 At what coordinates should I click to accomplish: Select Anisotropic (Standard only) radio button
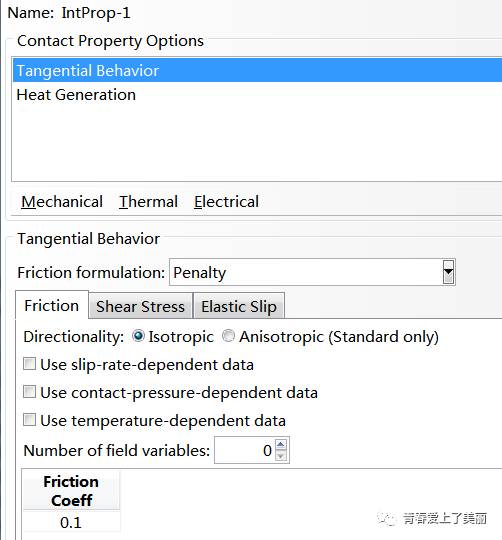[228, 336]
